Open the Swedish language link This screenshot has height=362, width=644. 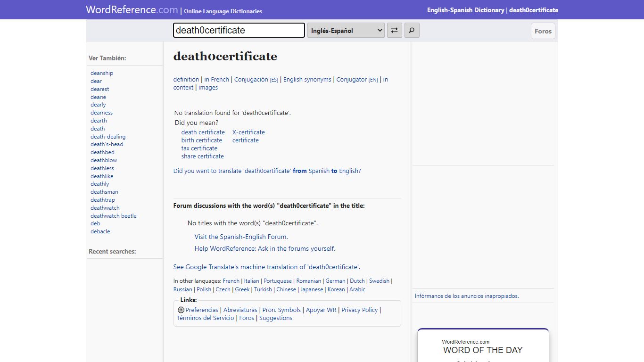[380, 280]
